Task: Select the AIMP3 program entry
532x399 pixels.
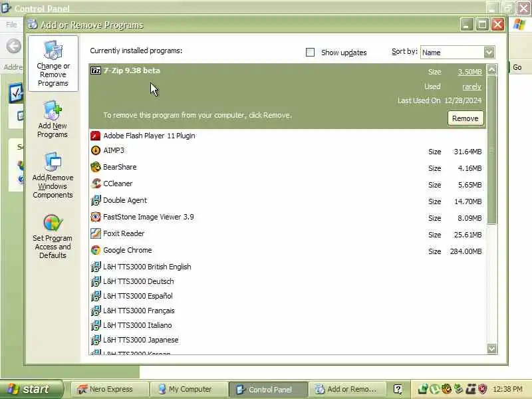Action: pos(287,151)
